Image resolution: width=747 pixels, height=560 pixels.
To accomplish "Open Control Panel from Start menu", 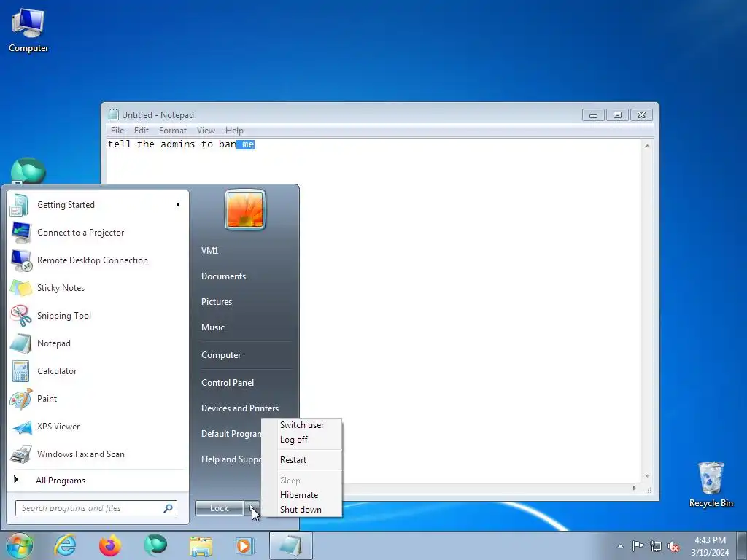I will pos(228,382).
